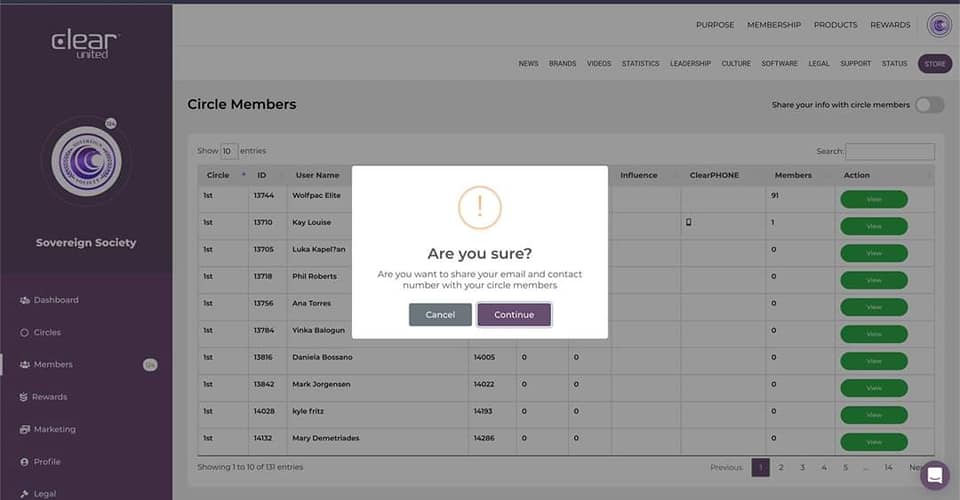Click the Search input field

889,152
